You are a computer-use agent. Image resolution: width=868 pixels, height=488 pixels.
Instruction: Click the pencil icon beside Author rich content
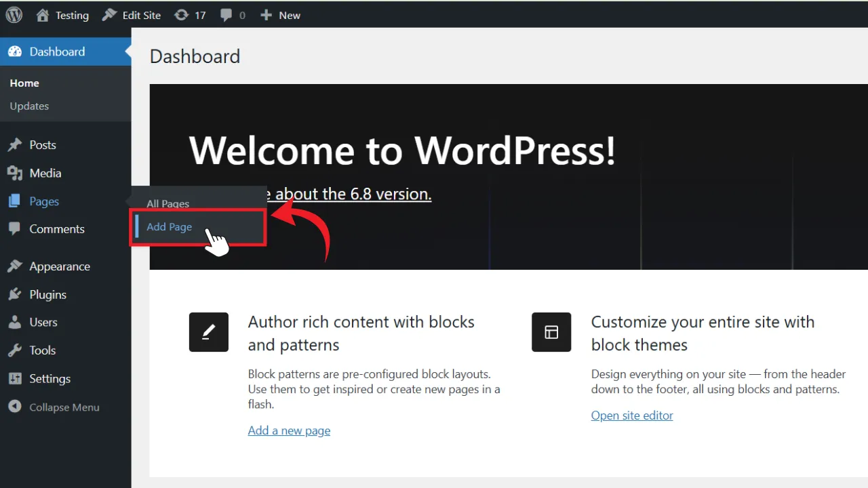click(209, 332)
